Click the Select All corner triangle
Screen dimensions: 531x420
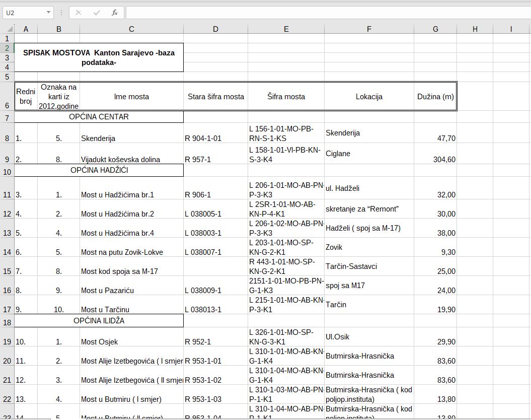8,29
